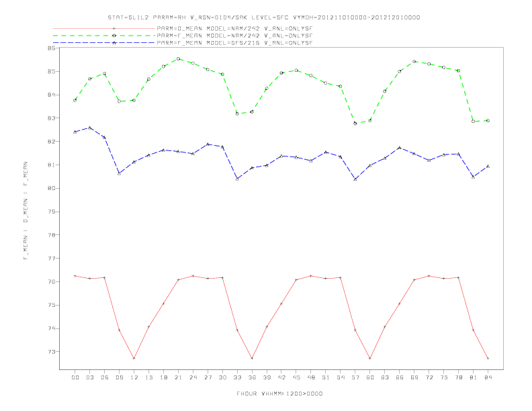532x411 pixels.
Task: Click the FHOUR VHHMM=1200>0000 x-axis title
Action: point(279,394)
